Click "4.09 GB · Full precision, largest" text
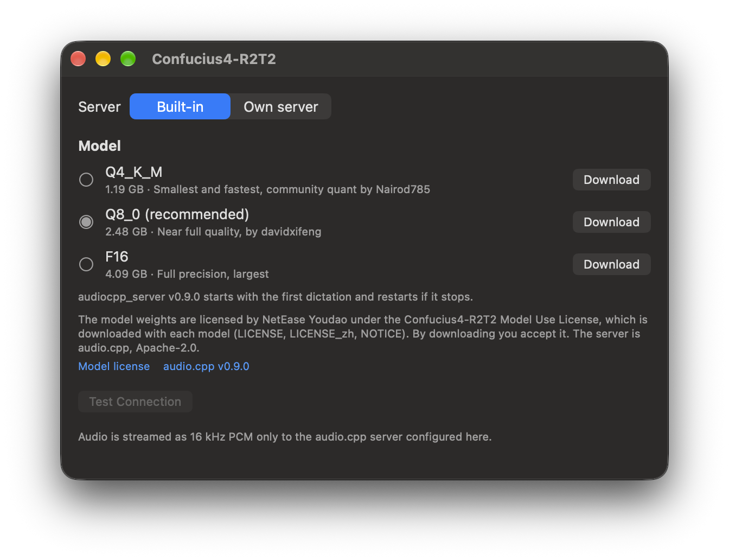 [187, 274]
